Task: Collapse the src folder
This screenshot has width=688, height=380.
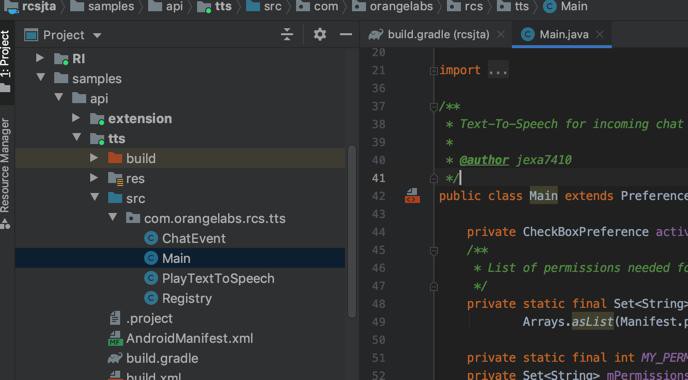Action: pos(95,197)
